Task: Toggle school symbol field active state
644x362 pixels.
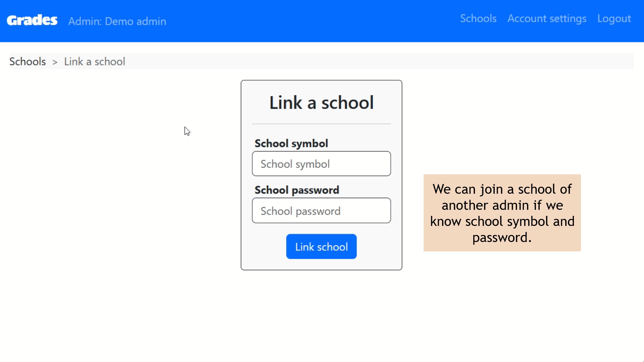Action: [x=322, y=164]
